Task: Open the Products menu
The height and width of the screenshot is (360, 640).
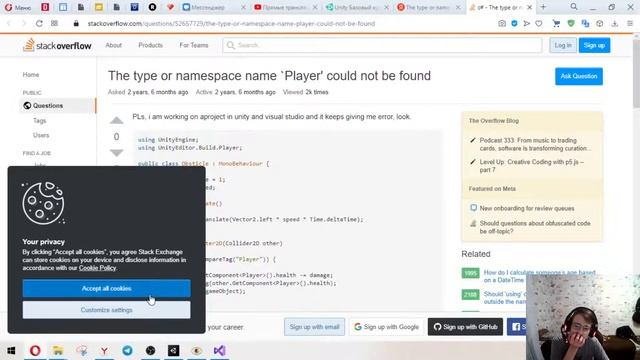Action: click(x=150, y=45)
